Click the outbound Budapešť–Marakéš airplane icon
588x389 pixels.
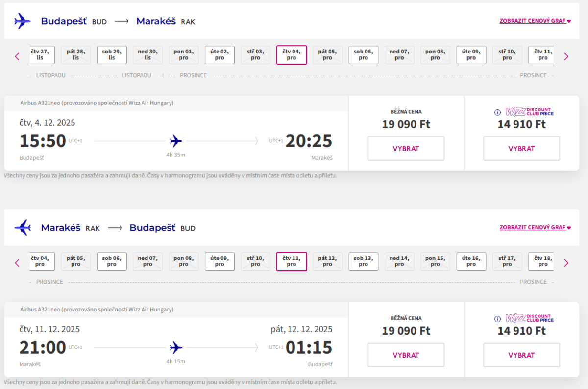pyautogui.click(x=22, y=21)
